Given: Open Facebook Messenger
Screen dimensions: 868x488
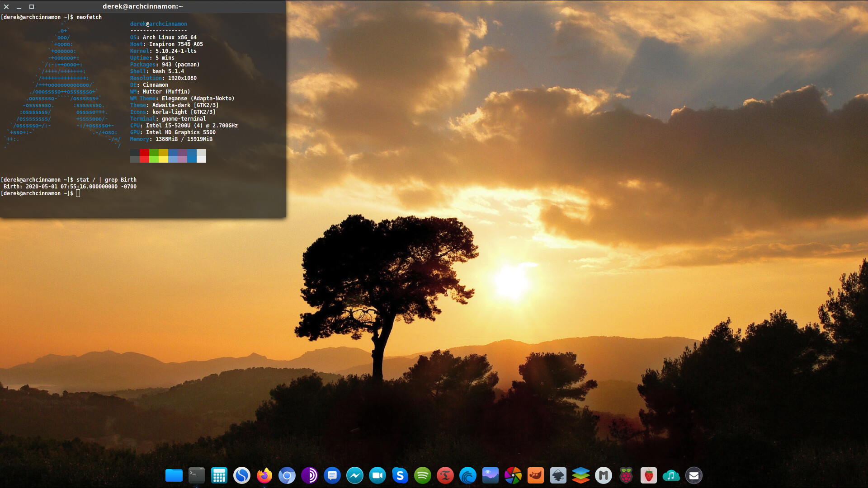Looking at the screenshot, I should click(x=354, y=475).
